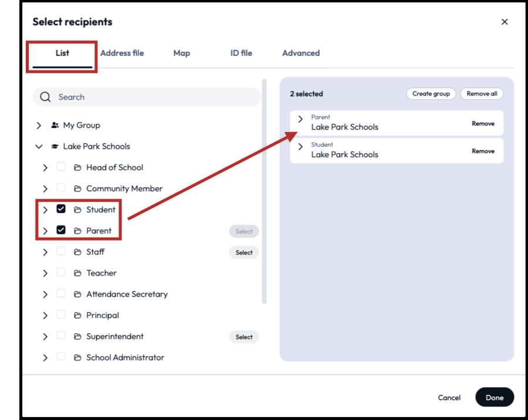Click the Head of School folder icon
528x420 pixels.
coord(77,168)
